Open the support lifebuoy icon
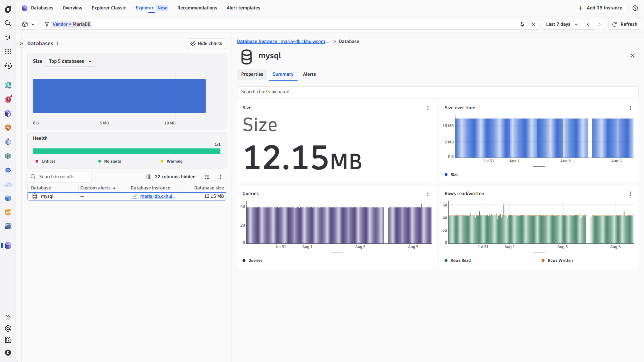Viewport: 644px width, 362px height. (8, 328)
